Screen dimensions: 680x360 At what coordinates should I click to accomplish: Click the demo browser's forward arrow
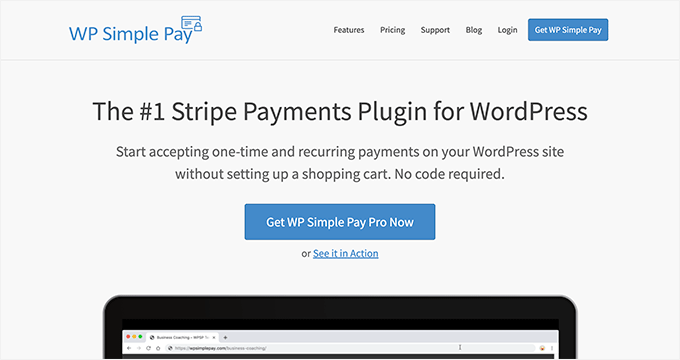pyautogui.click(x=139, y=348)
